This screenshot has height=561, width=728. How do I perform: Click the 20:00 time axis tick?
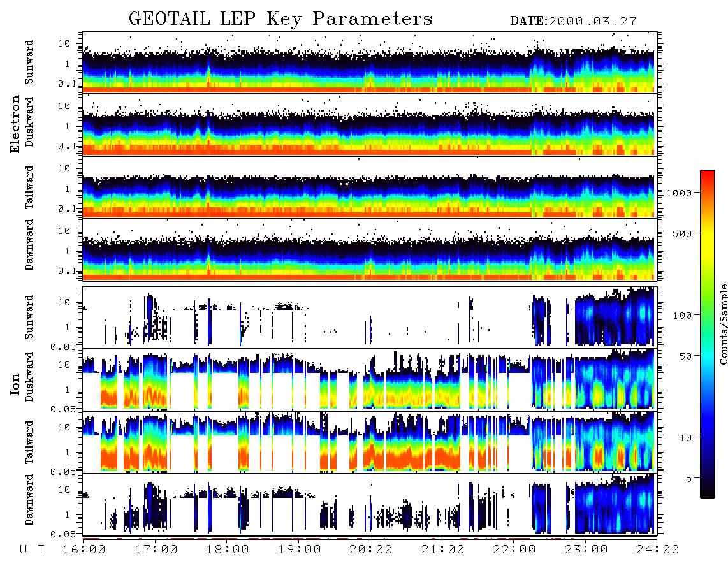pyautogui.click(x=371, y=550)
